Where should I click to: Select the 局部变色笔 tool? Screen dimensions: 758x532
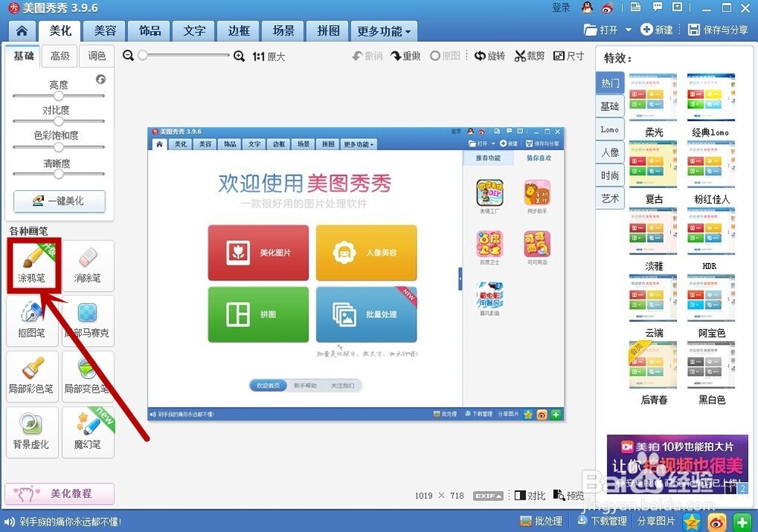click(x=88, y=377)
